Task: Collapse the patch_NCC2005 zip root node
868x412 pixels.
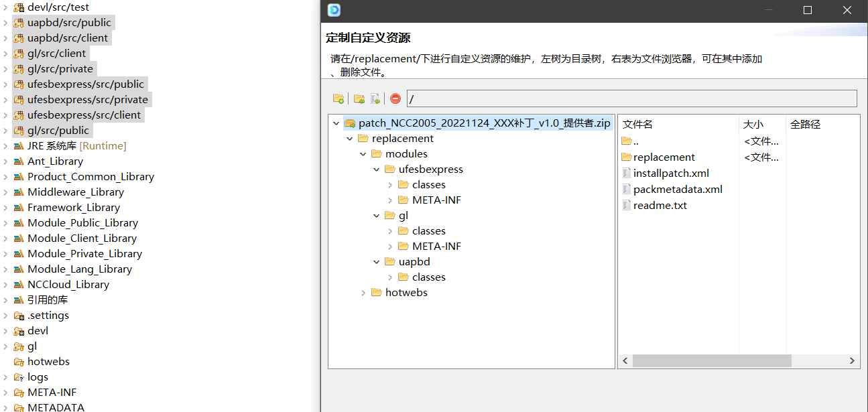Action: (336, 123)
